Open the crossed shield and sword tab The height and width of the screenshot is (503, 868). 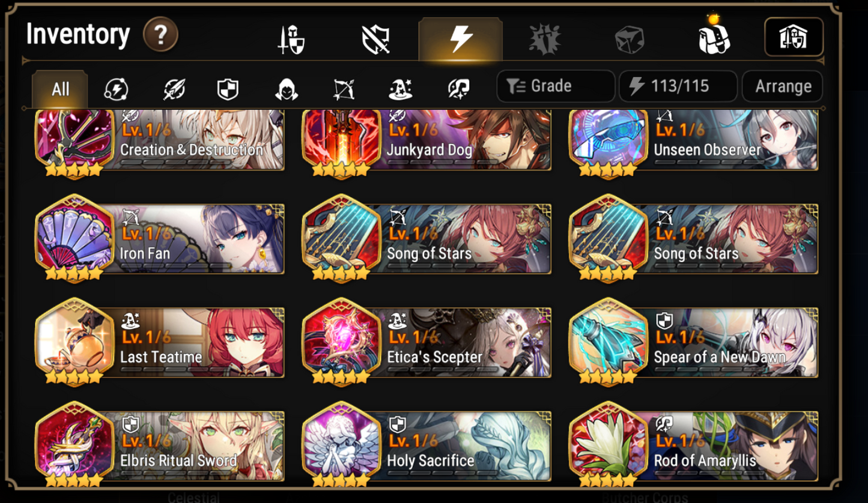pos(376,40)
